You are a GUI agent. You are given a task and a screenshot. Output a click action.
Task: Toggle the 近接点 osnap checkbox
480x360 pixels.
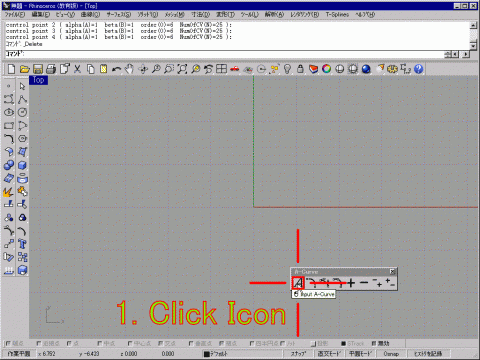[39, 343]
